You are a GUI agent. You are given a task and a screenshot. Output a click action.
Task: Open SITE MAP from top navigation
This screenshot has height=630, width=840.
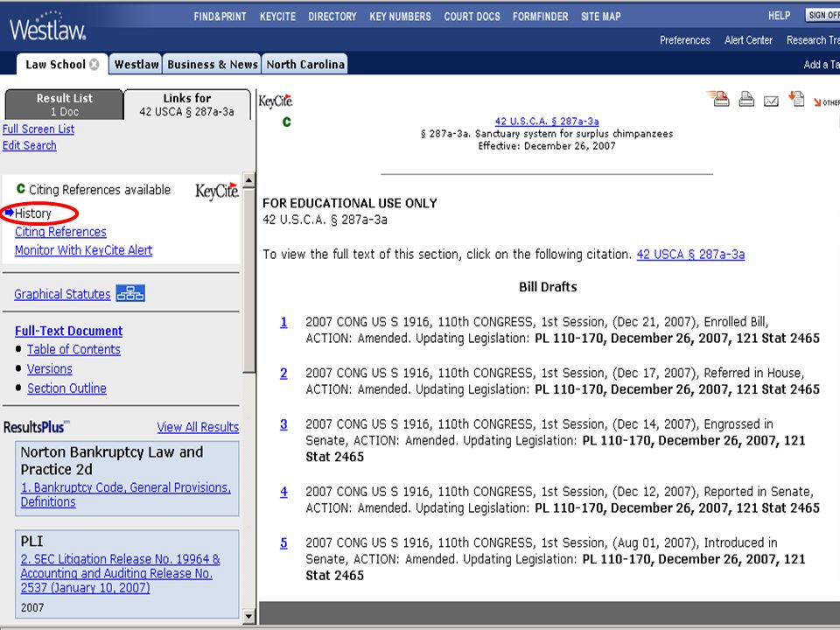click(600, 17)
